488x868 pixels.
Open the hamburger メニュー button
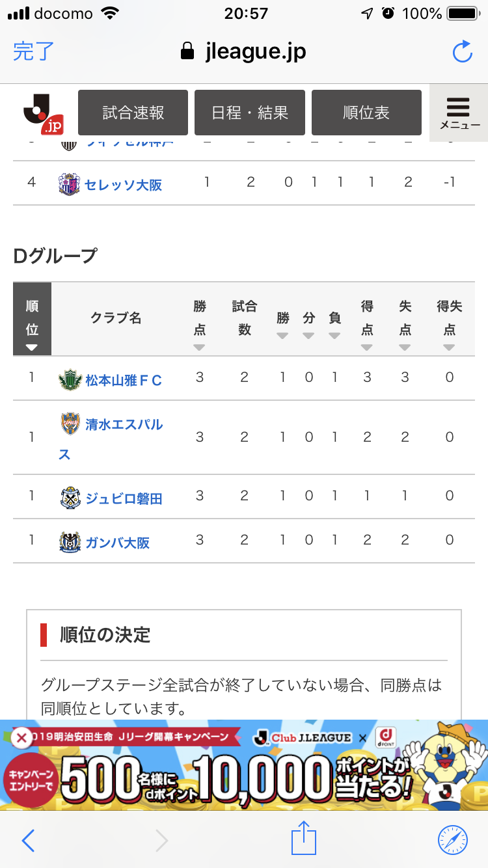[458, 113]
